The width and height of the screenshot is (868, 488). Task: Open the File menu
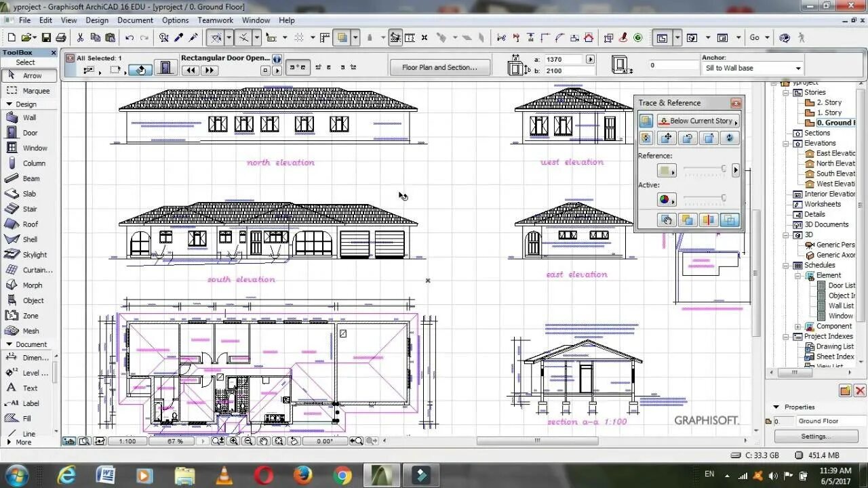coord(24,20)
